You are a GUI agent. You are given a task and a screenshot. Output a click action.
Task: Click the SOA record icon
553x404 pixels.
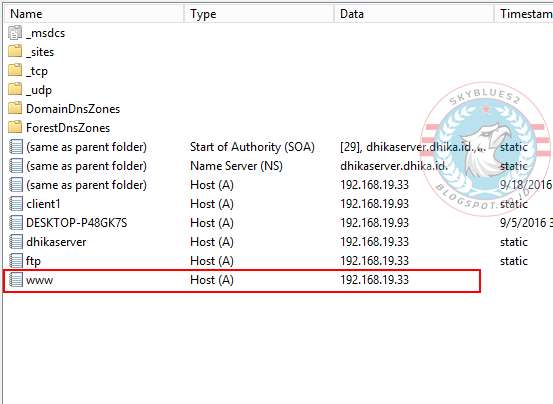(16, 147)
